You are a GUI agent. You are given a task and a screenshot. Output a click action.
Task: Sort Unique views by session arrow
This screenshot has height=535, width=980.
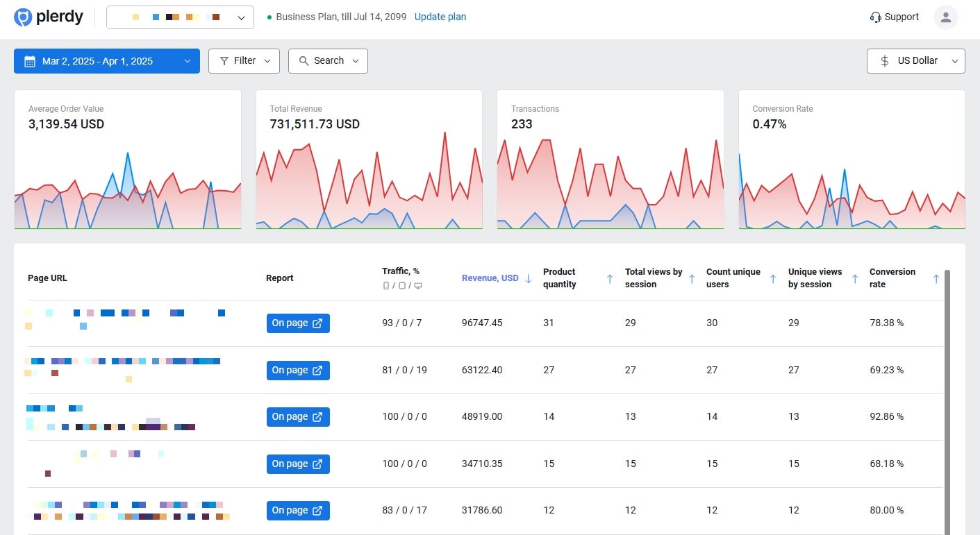[855, 278]
